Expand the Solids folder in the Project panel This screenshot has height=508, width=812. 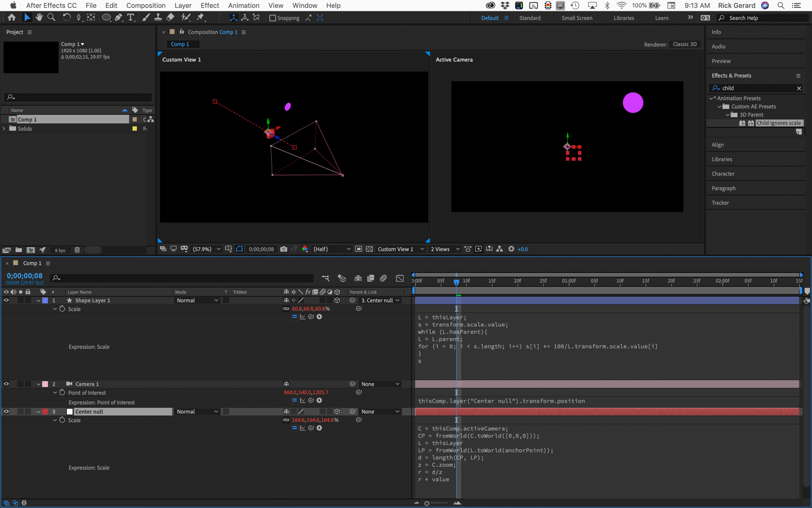coord(5,129)
